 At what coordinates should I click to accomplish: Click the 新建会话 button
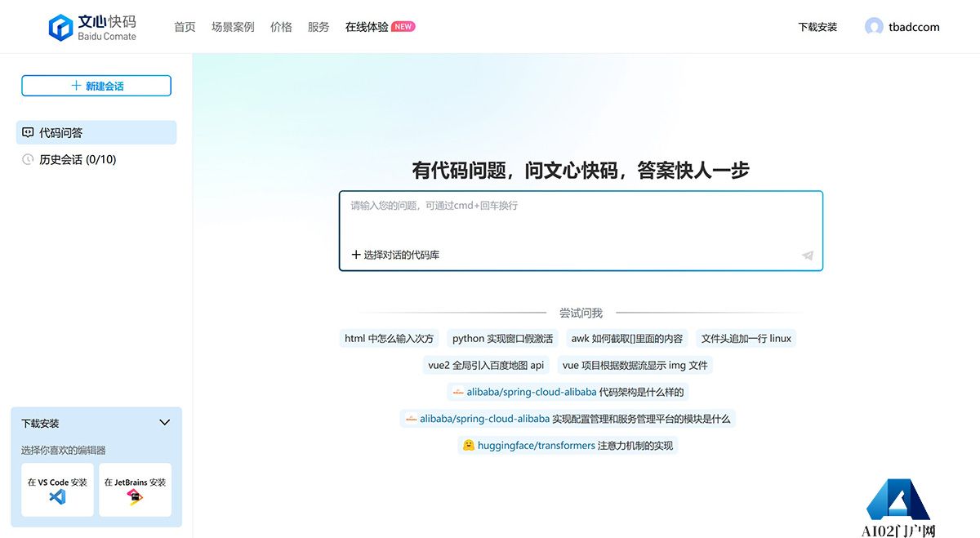pyautogui.click(x=96, y=85)
